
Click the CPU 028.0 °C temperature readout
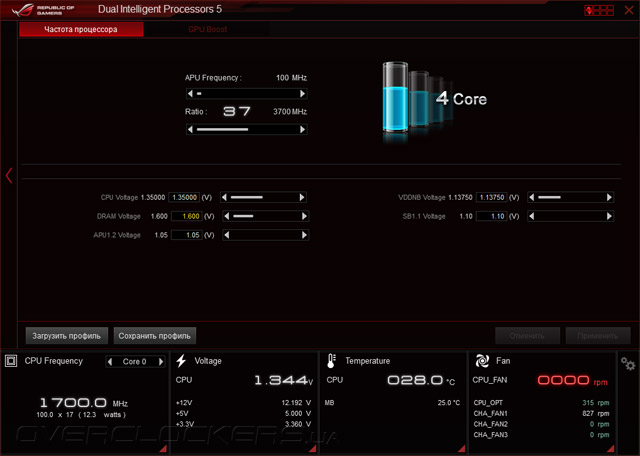[421, 380]
